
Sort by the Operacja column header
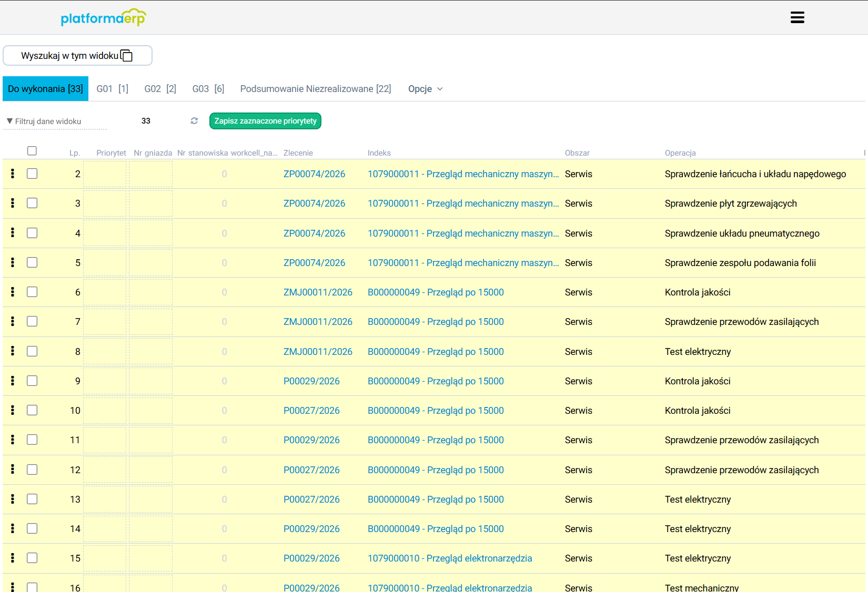point(680,153)
